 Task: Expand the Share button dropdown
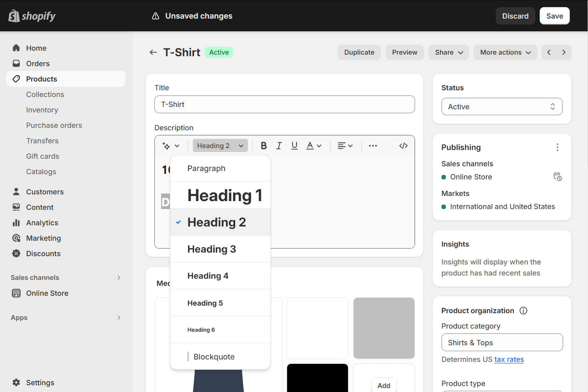pyautogui.click(x=448, y=52)
